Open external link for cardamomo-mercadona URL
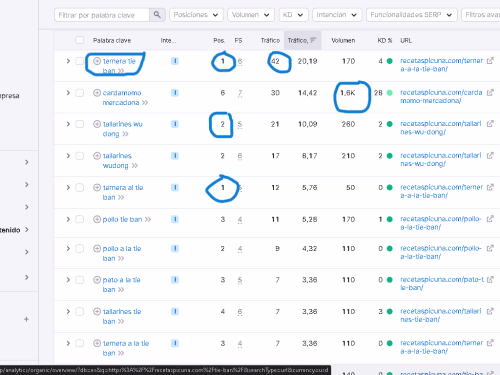500x375 pixels. [490, 93]
